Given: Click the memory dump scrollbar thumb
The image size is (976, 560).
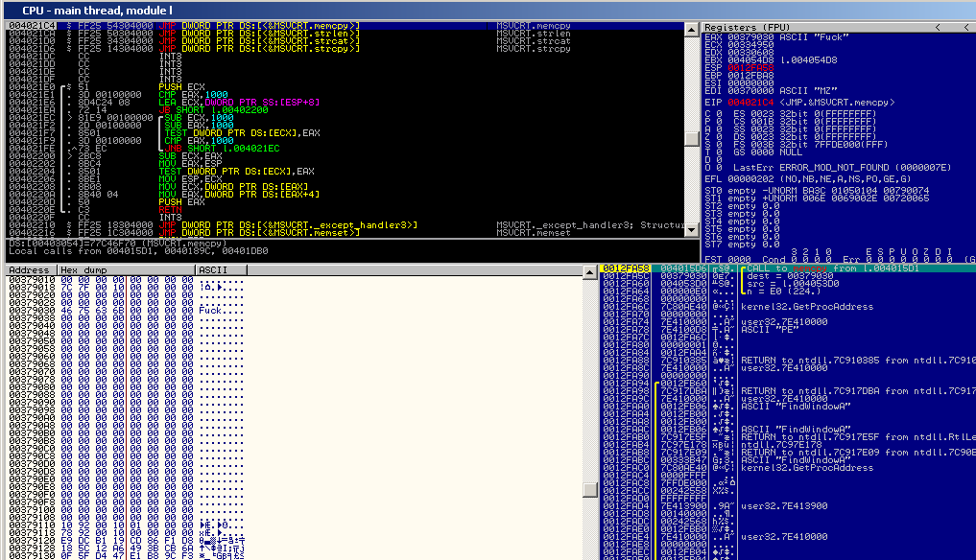Looking at the screenshot, I should pos(590,491).
